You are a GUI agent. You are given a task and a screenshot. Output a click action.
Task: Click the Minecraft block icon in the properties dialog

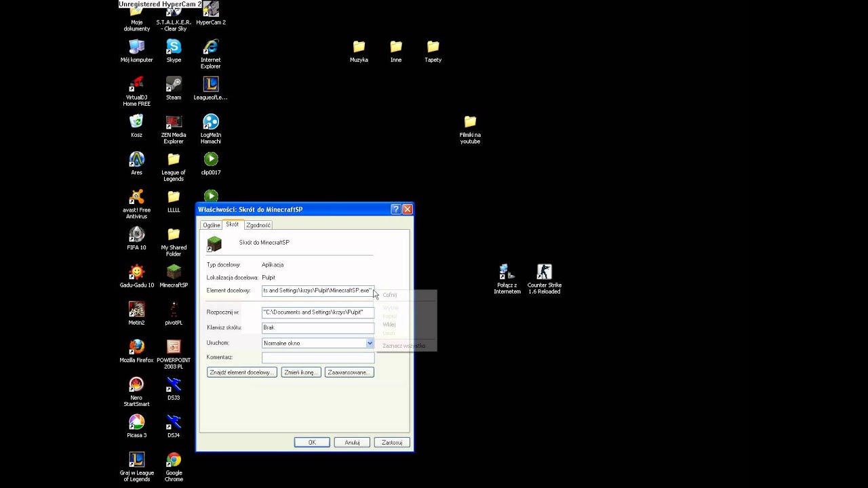214,243
